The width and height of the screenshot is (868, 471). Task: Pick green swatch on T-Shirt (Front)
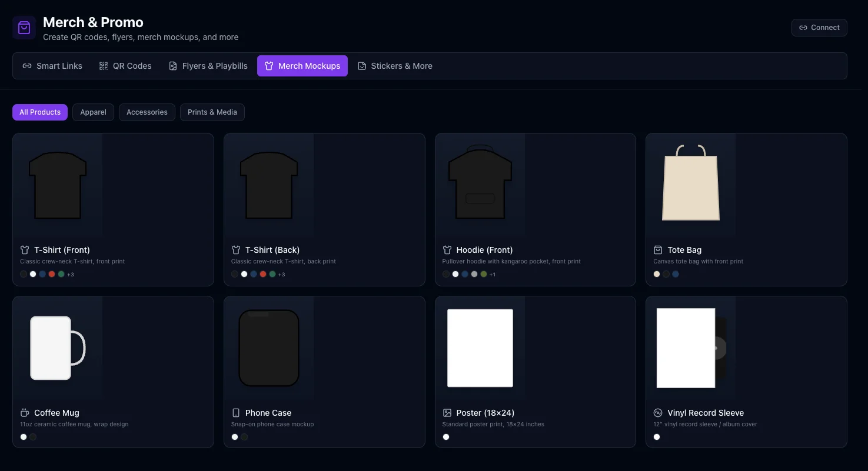[x=61, y=274]
